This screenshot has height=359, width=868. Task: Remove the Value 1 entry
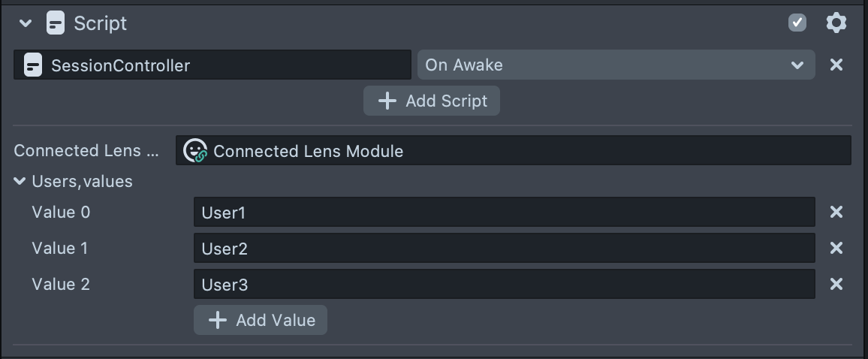[x=836, y=249]
